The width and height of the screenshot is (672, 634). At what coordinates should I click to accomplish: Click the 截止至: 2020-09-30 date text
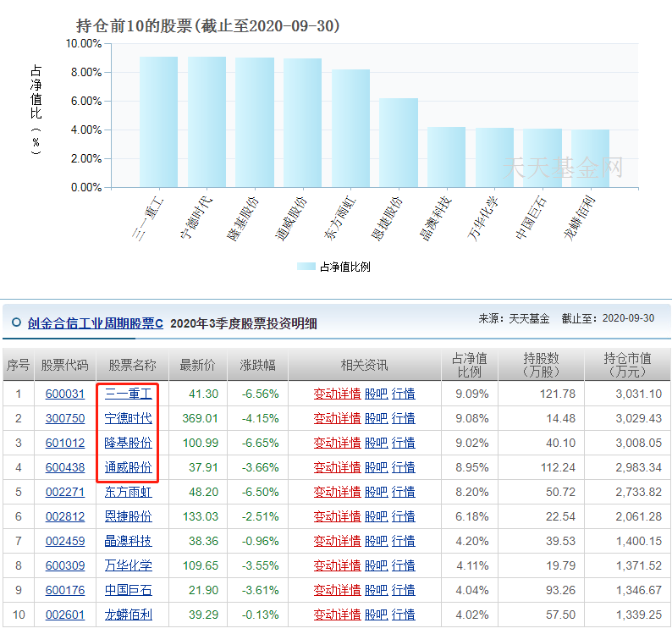point(608,318)
